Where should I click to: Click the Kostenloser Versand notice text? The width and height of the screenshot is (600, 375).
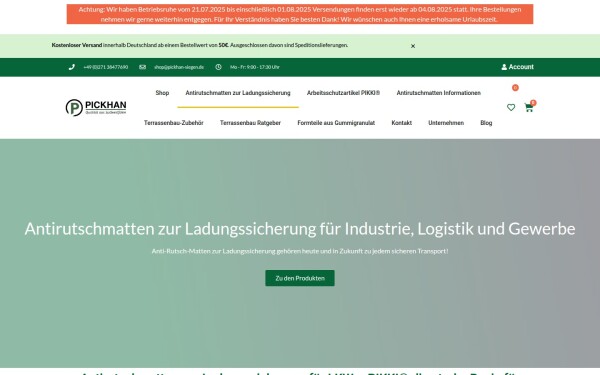coord(200,45)
